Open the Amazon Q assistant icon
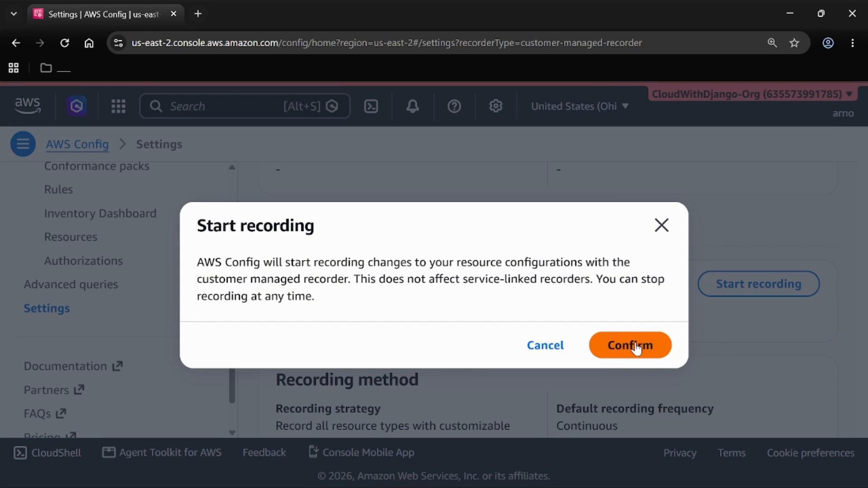The height and width of the screenshot is (488, 868). [x=76, y=106]
